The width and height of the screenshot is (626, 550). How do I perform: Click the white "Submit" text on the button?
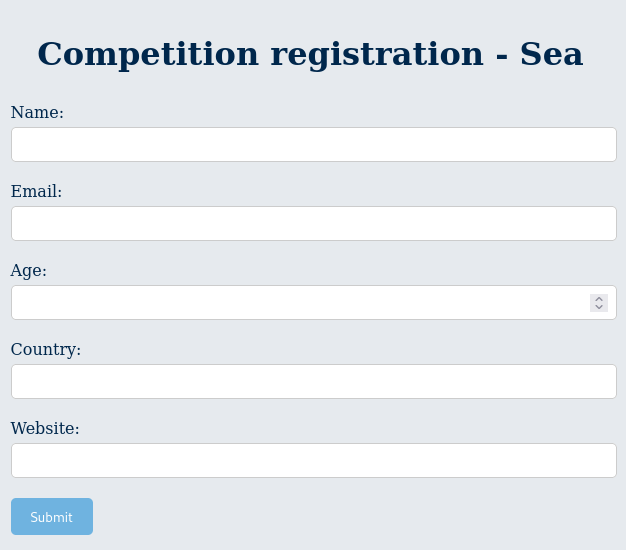click(52, 517)
